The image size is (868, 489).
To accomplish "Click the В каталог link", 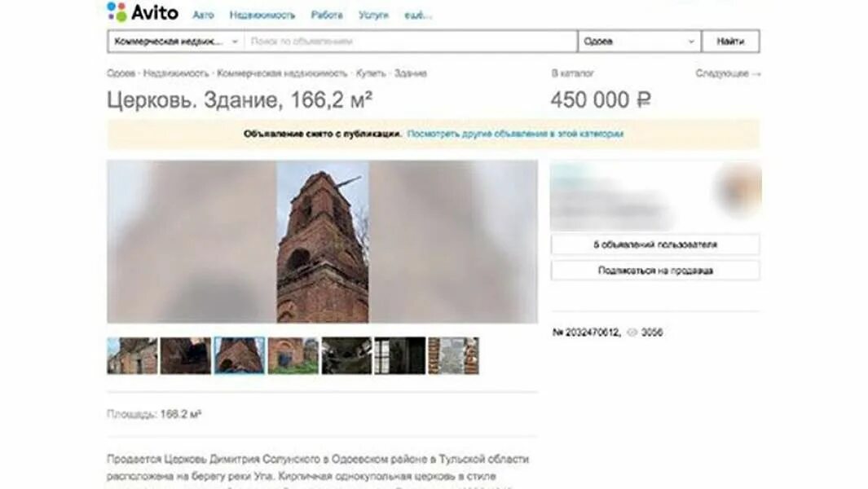I will pos(572,73).
